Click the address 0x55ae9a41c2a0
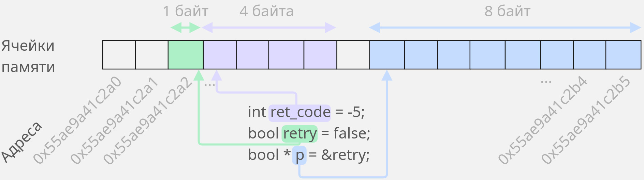The height and width of the screenshot is (180, 644). pos(77,120)
